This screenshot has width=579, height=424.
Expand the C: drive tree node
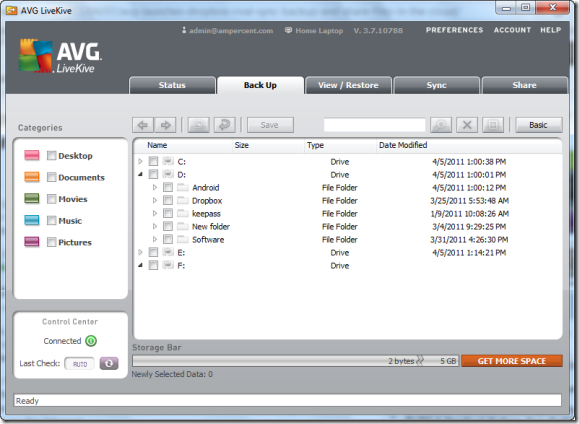click(140, 161)
